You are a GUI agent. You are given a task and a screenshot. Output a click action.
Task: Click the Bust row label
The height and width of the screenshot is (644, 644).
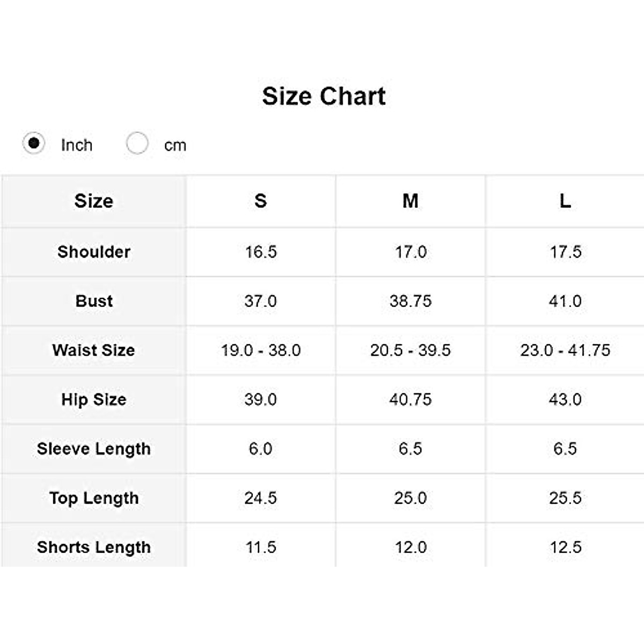tap(94, 301)
